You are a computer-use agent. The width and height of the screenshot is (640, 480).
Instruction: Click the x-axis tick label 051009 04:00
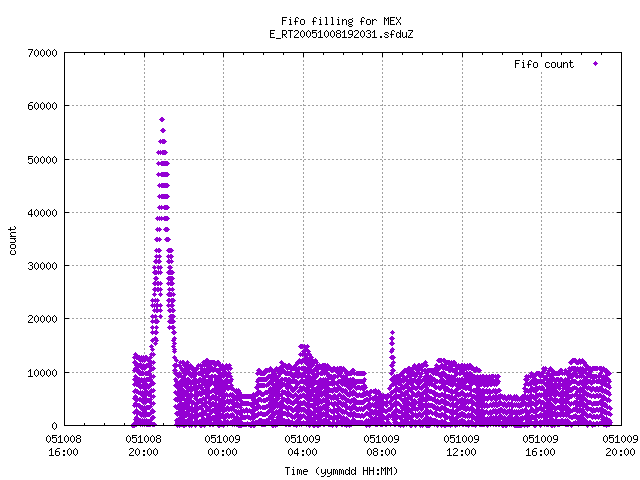(302, 446)
